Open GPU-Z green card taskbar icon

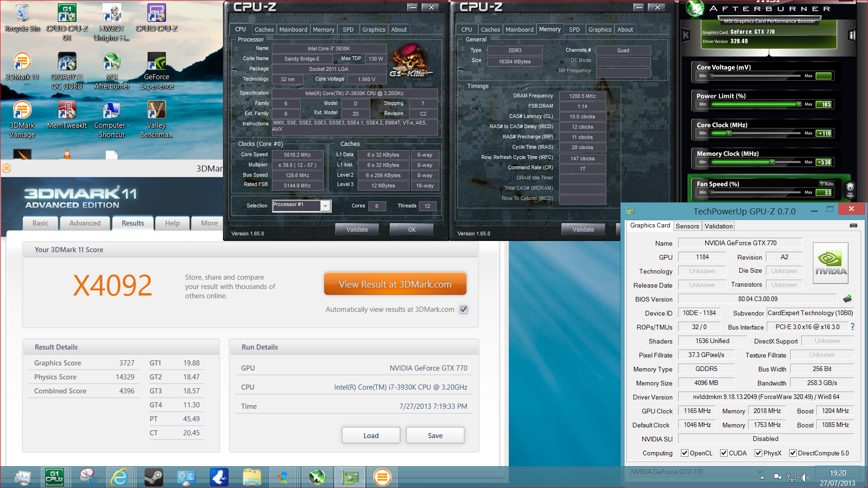click(x=350, y=477)
